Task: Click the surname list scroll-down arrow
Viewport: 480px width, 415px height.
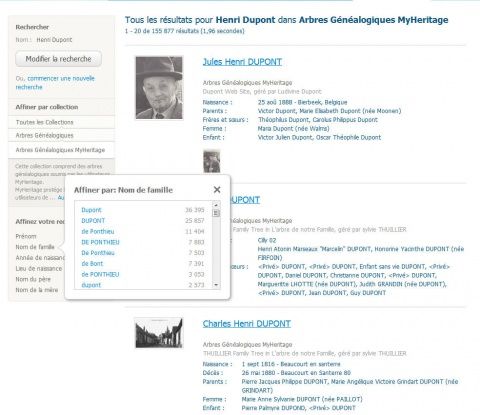Action: tap(216, 285)
